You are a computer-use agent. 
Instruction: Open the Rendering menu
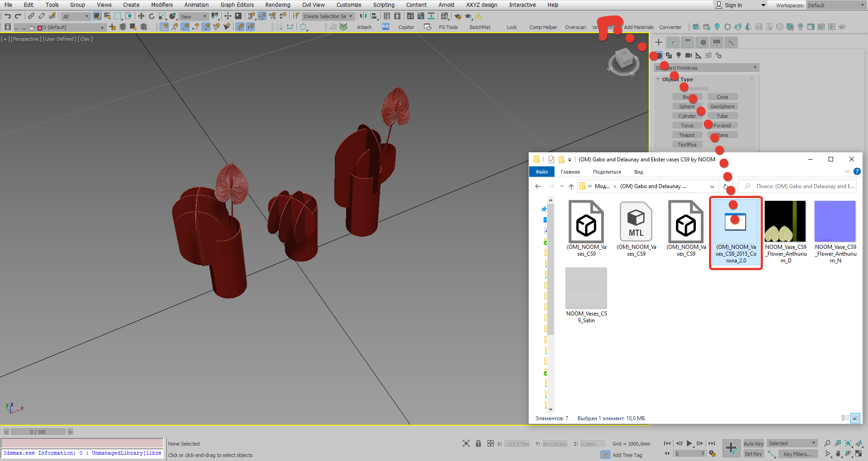click(277, 5)
